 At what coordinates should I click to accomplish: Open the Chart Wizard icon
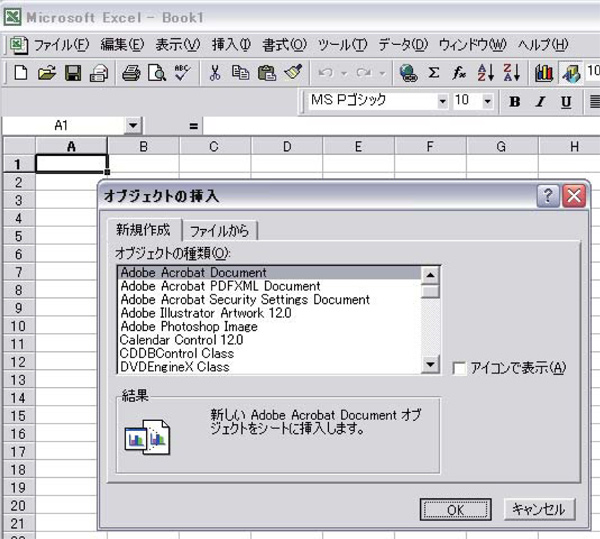click(544, 72)
